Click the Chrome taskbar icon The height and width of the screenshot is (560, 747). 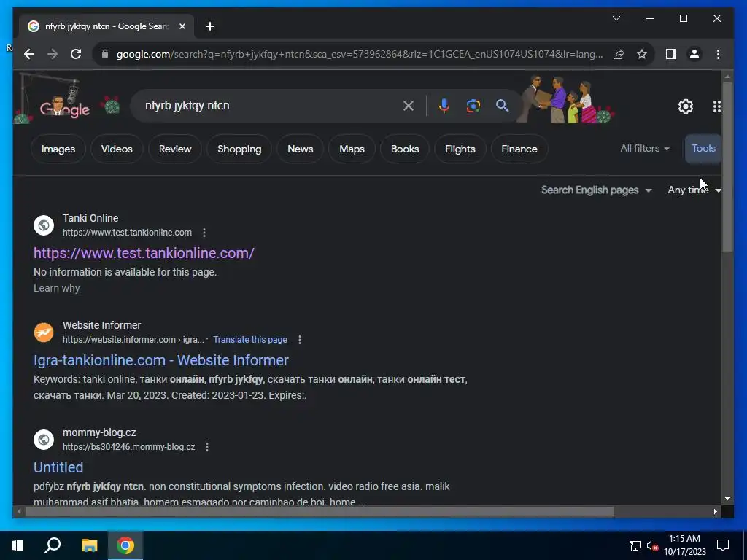pos(125,545)
